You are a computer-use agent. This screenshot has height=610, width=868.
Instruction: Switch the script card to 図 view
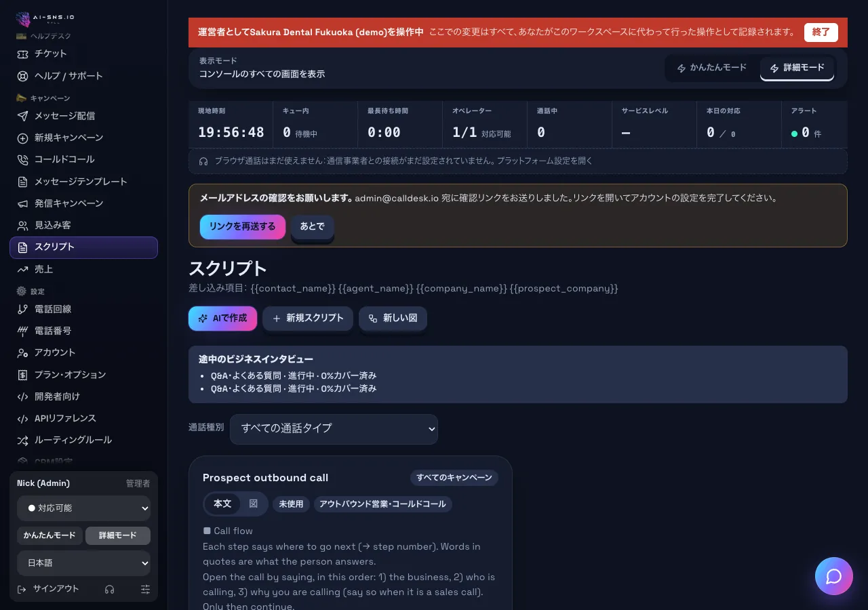(x=254, y=504)
